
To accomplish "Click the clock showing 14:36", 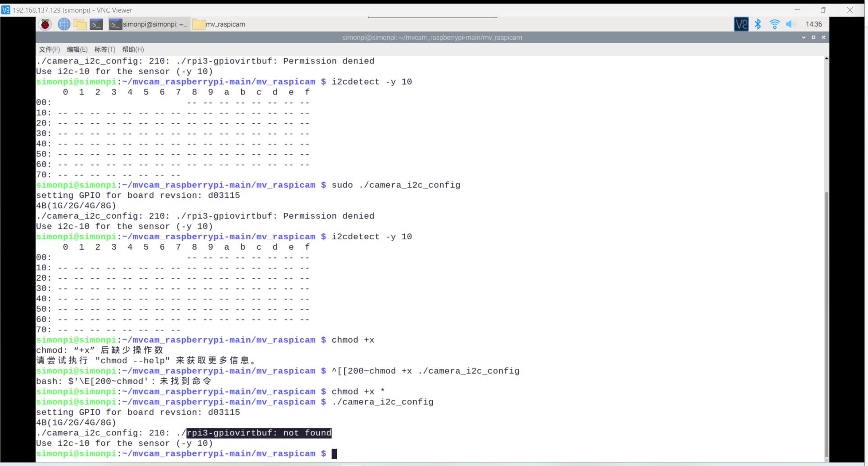I will pyautogui.click(x=814, y=24).
